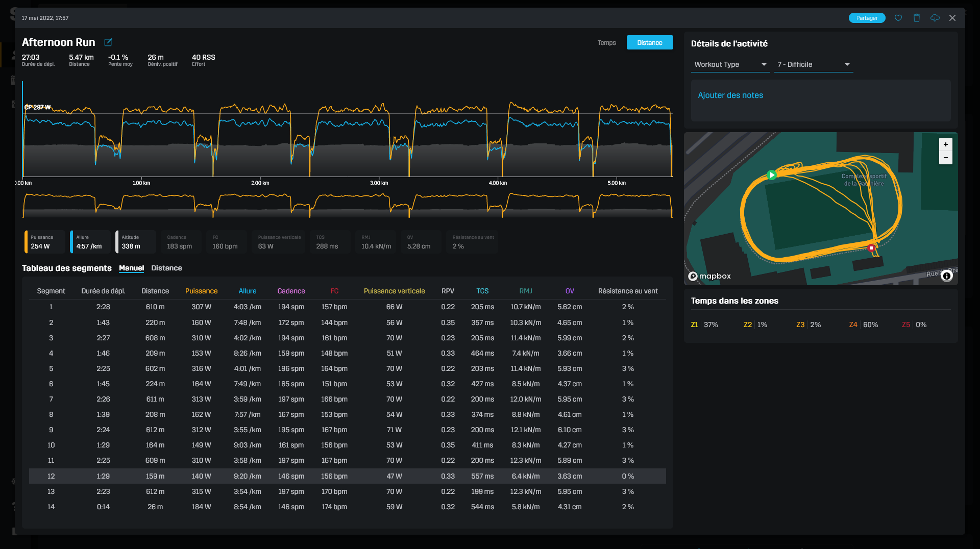Viewport: 980px width, 549px height.
Task: Click the Durée de dépl. column header
Action: (103, 291)
